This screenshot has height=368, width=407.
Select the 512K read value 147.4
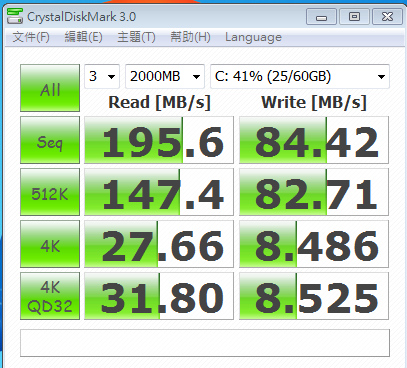click(159, 192)
